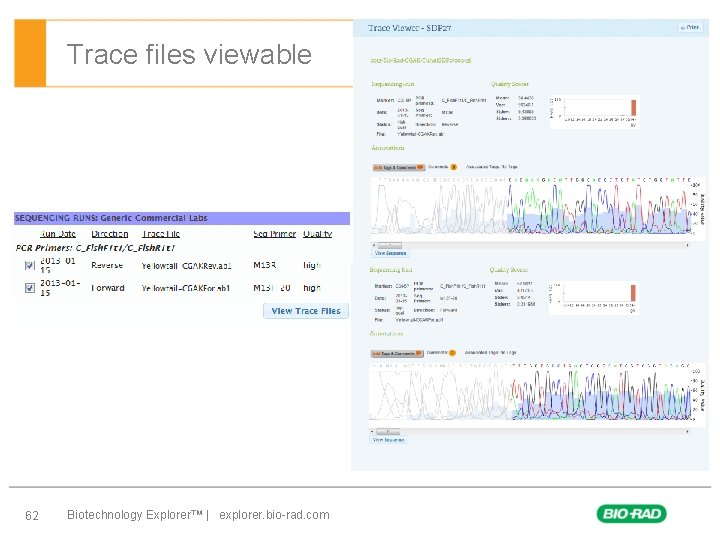Click lower quality score histogram chart

click(593, 298)
